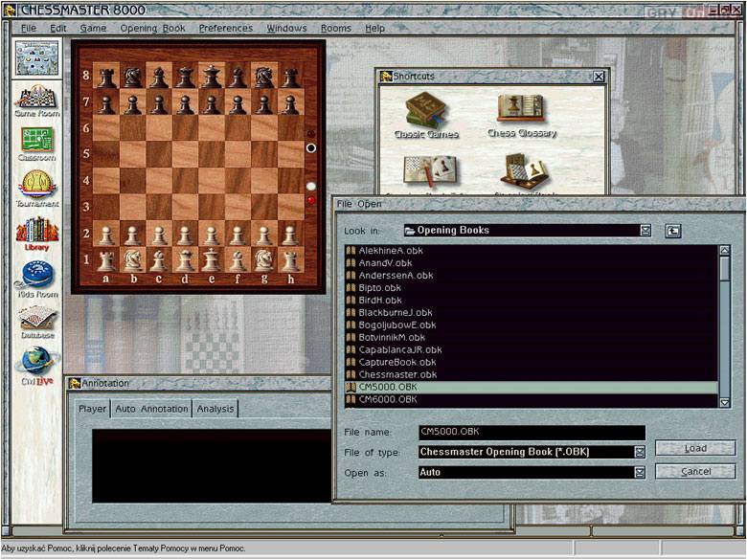Screen dimensions: 747x560
Task: Switch to Auto Annotation tab
Action: click(151, 409)
